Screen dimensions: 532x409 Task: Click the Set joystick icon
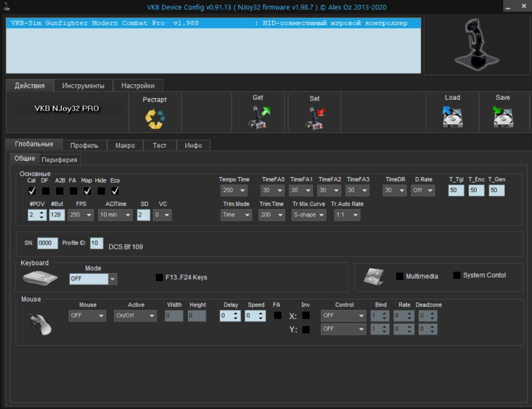pyautogui.click(x=315, y=118)
